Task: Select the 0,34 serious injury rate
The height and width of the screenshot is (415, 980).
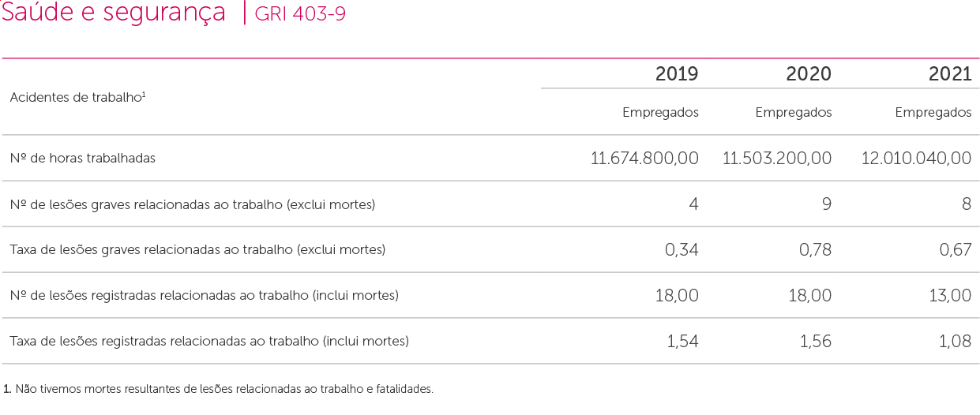Action: point(681,250)
